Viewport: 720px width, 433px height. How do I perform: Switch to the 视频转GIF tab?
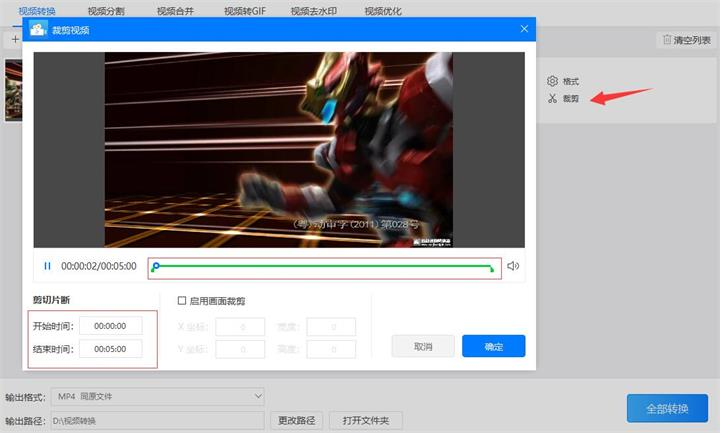coord(245,11)
